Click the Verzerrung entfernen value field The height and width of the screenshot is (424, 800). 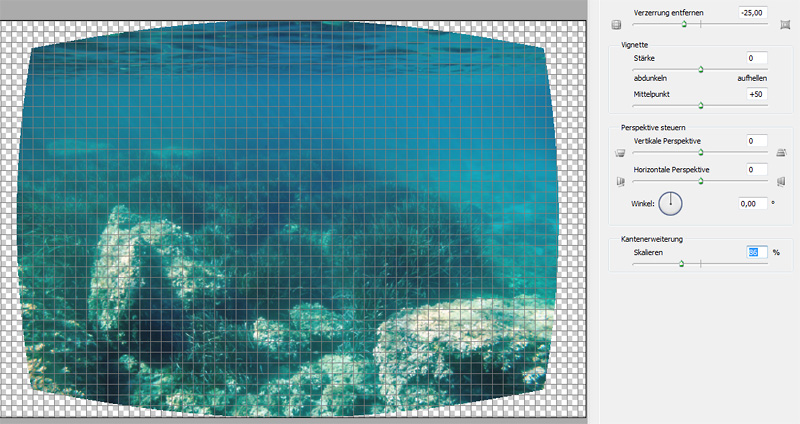tap(751, 12)
